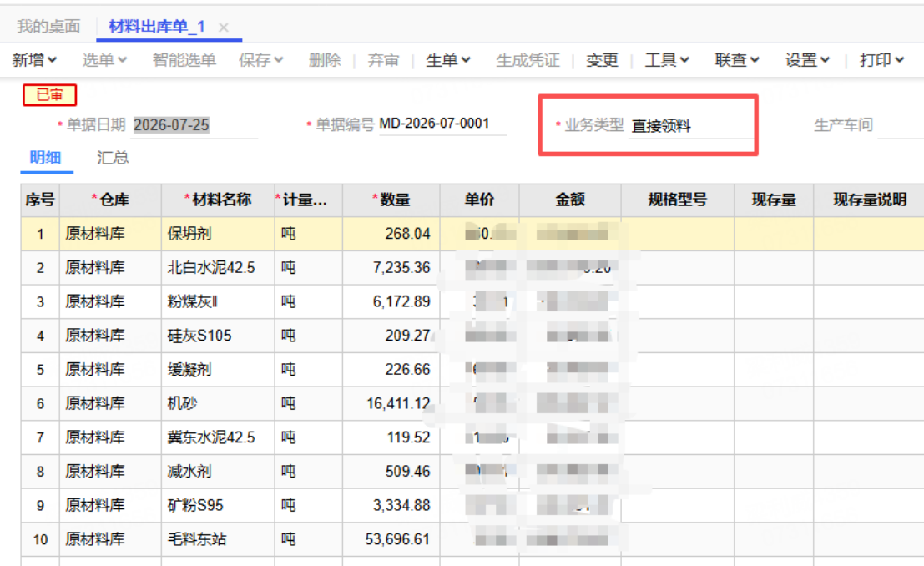Select the 减水剂 material cell
This screenshot has width=924, height=566.
pos(218,472)
